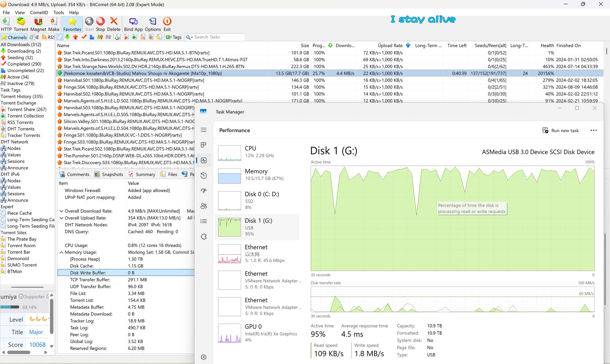Open the View menu

20,12
